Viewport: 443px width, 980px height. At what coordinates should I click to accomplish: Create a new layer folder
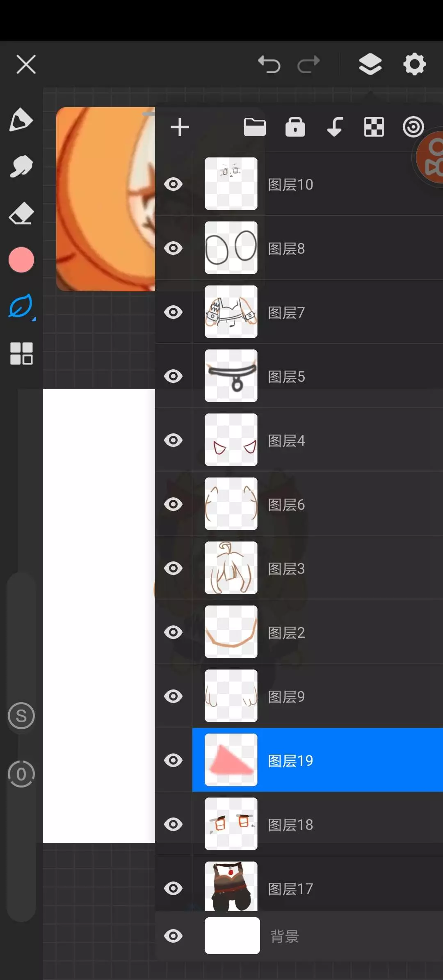tap(255, 127)
